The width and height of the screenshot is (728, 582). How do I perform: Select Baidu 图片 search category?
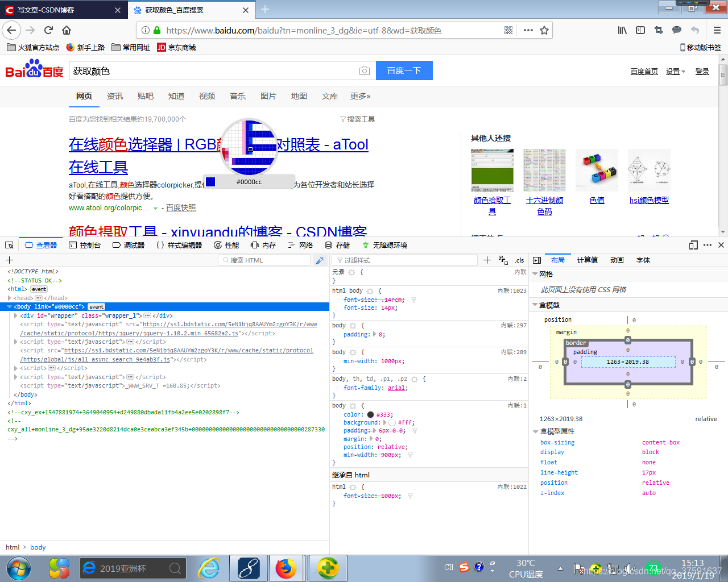coord(268,96)
